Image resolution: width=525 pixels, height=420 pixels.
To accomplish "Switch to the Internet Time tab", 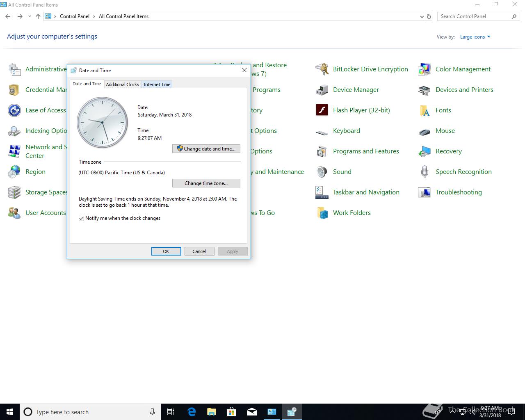I will pyautogui.click(x=157, y=84).
